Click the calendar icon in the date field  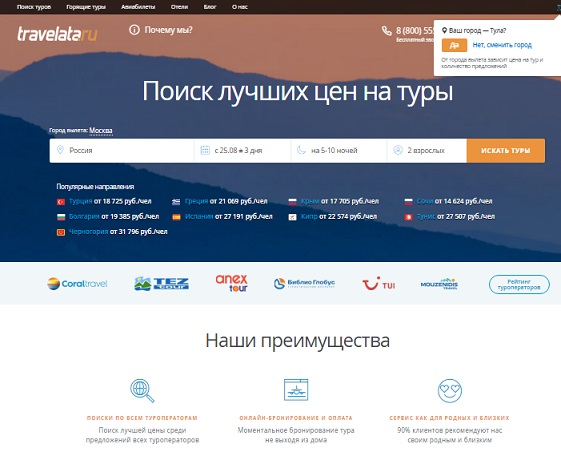(205, 150)
